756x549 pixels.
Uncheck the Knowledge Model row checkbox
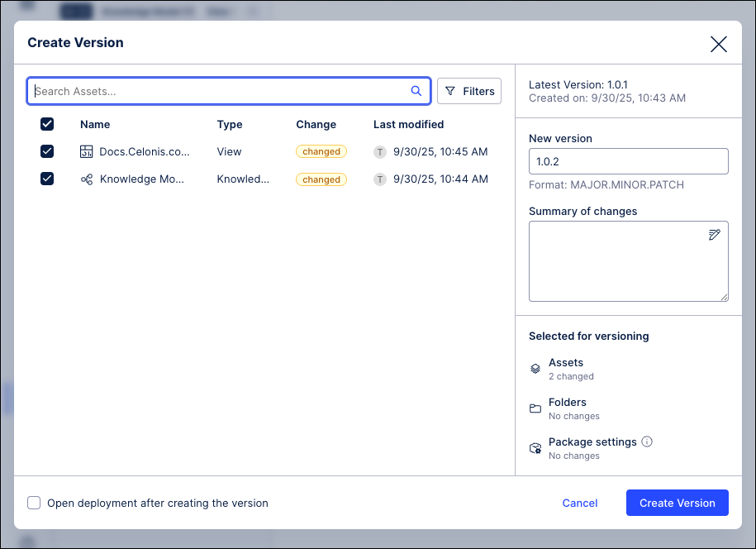(47, 179)
